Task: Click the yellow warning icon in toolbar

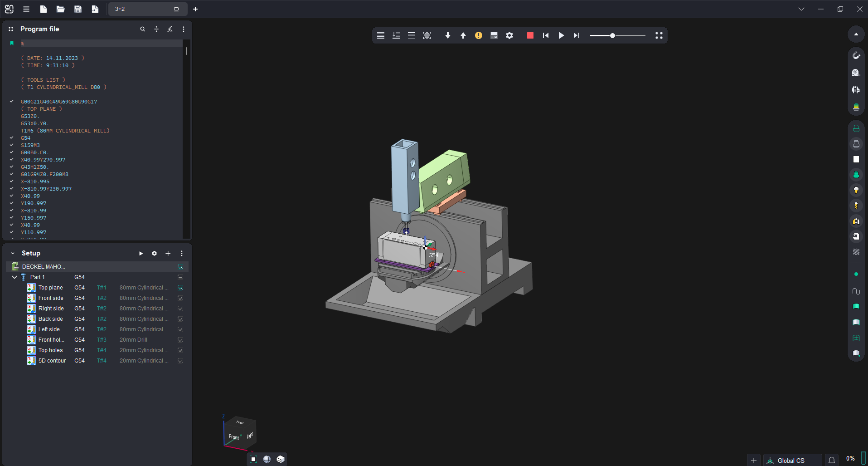Action: pyautogui.click(x=479, y=35)
